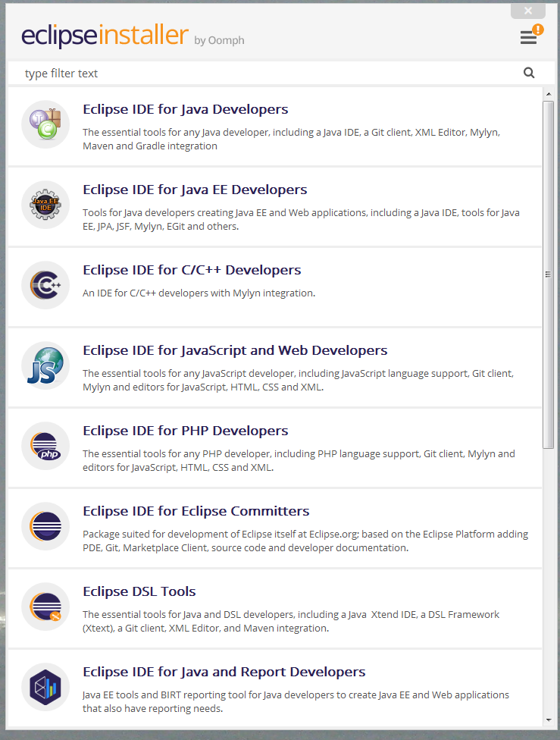Choose Eclipse IDE for C/C++ Developers title

tap(192, 270)
